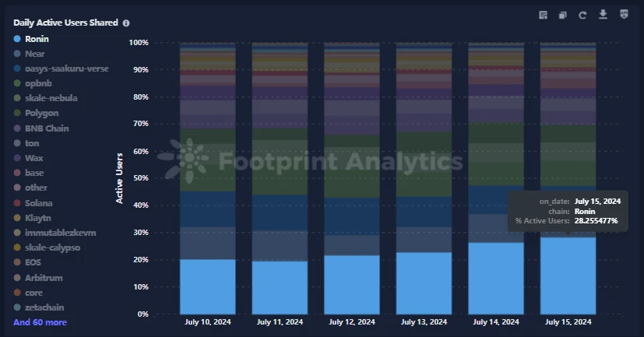Image resolution: width=644 pixels, height=337 pixels.
Task: Toggle the skale-calypso legend entry
Action: coord(47,247)
